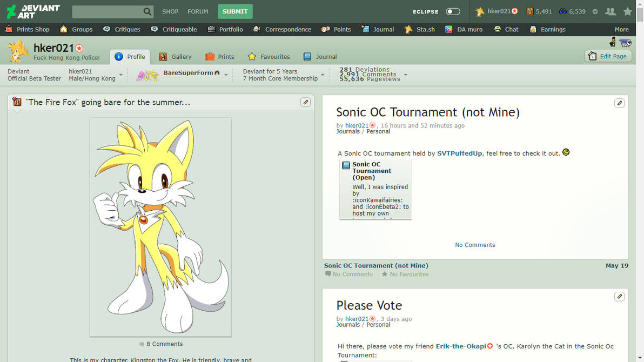Open the SHOP menu item
Image resolution: width=644 pixels, height=362 pixels.
coord(170,11)
